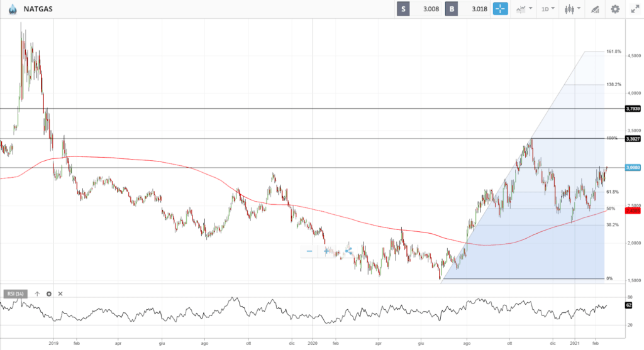This screenshot has width=644, height=350.
Task: Expand the 1D timeframe dropdown
Action: coord(548,9)
